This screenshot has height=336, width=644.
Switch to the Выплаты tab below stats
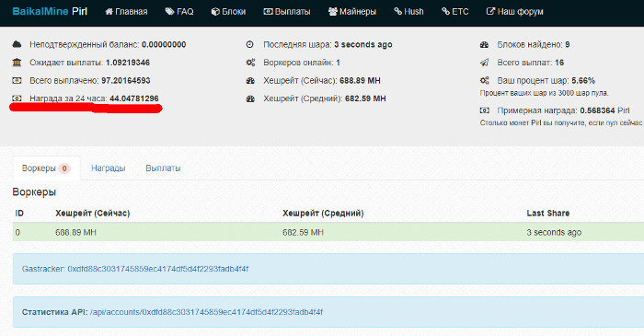pos(163,168)
